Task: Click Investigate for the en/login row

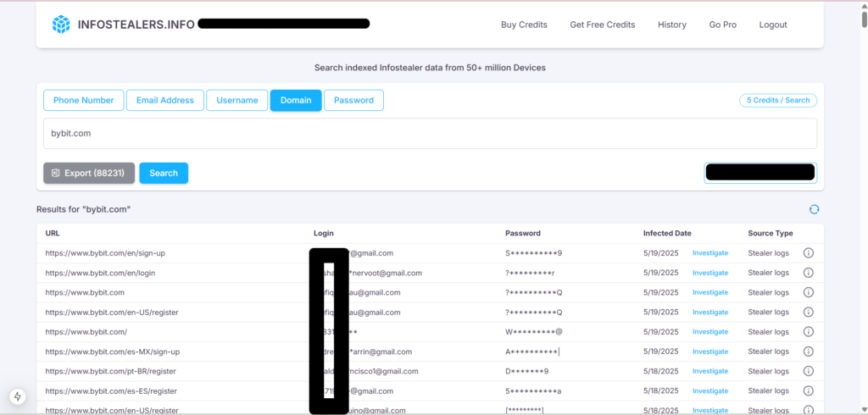Action: pyautogui.click(x=710, y=273)
